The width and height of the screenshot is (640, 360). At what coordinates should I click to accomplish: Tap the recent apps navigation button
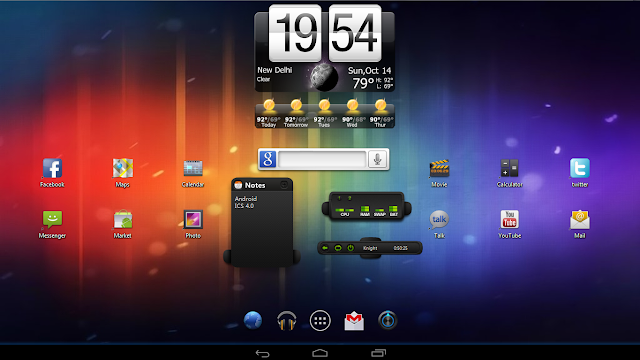pos(378,353)
